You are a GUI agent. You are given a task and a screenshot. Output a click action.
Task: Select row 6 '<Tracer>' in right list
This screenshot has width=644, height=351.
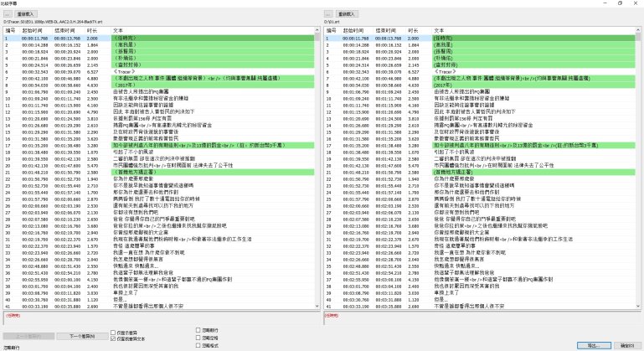point(480,71)
